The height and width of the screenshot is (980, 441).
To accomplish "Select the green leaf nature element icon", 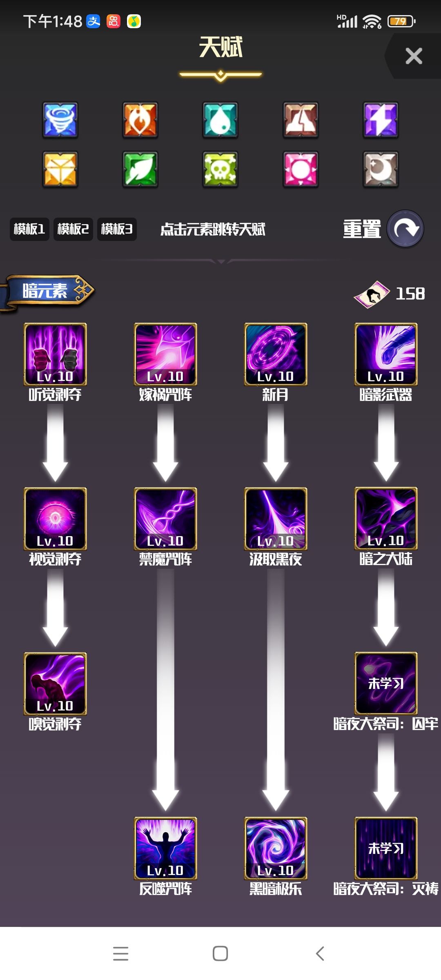I will tap(140, 169).
